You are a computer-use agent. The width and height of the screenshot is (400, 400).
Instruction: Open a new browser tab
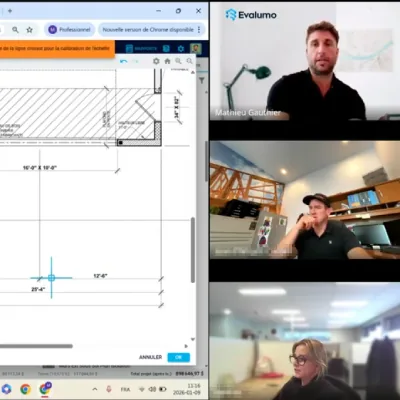pos(10,11)
